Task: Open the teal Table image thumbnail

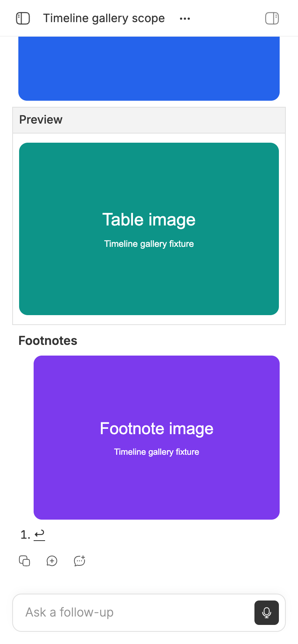Action: 149,229
